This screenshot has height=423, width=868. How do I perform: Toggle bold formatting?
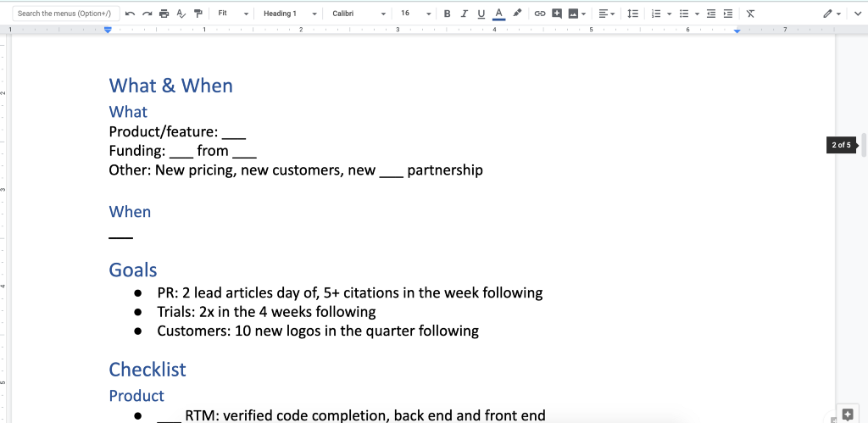448,14
